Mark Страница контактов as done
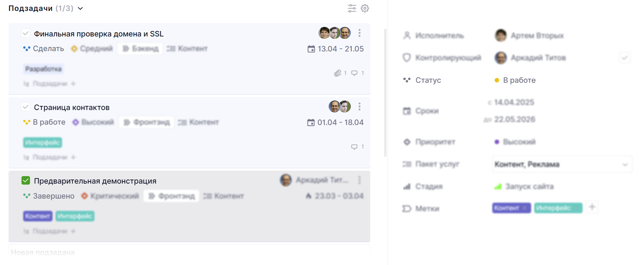Screen dimensions: 644x265 tap(26, 107)
